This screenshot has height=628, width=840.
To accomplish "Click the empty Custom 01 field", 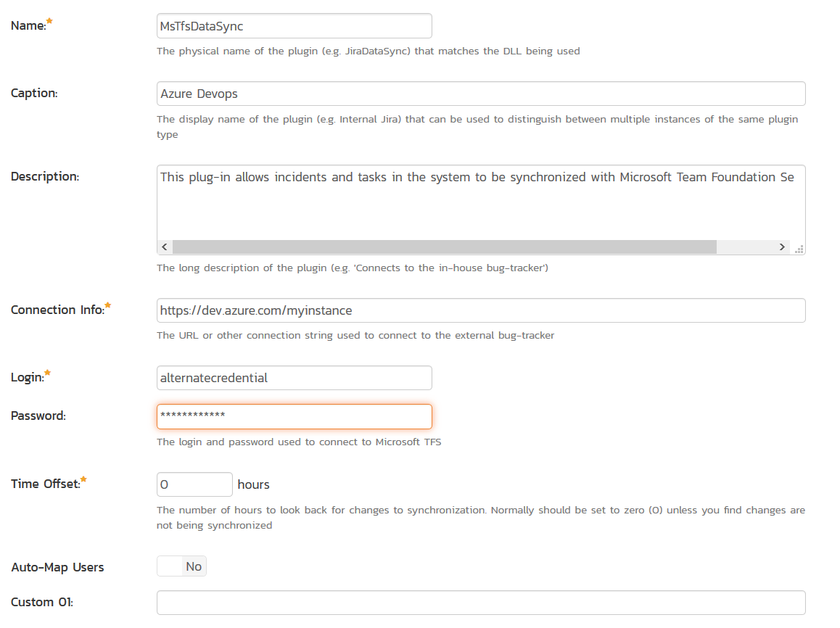I will click(x=480, y=603).
